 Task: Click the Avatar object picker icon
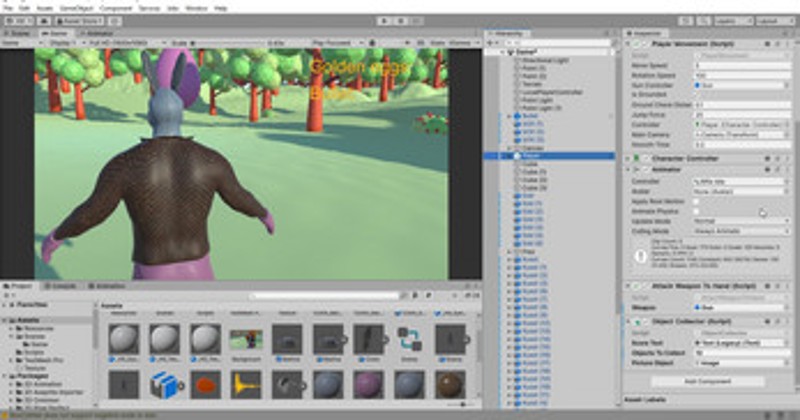(786, 191)
